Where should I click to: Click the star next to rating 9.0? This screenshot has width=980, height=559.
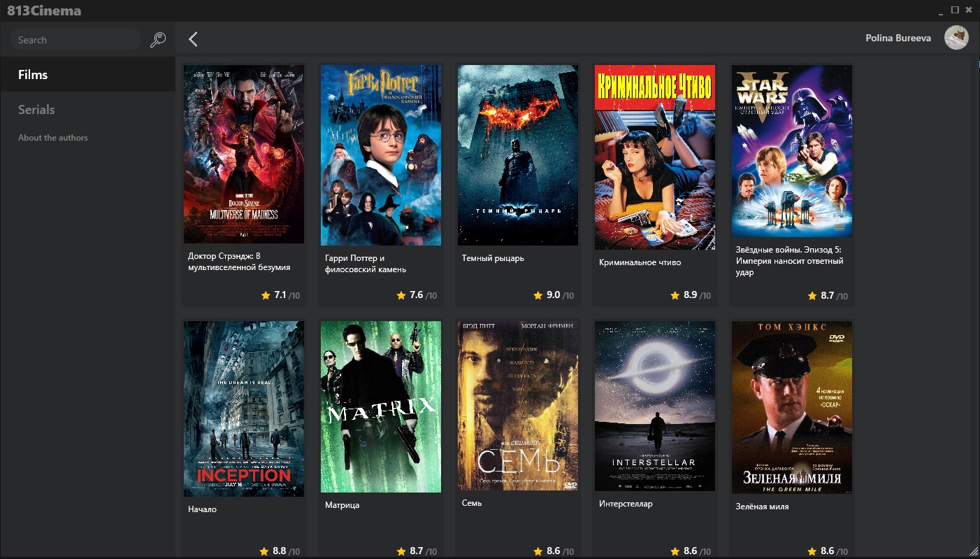pos(538,295)
